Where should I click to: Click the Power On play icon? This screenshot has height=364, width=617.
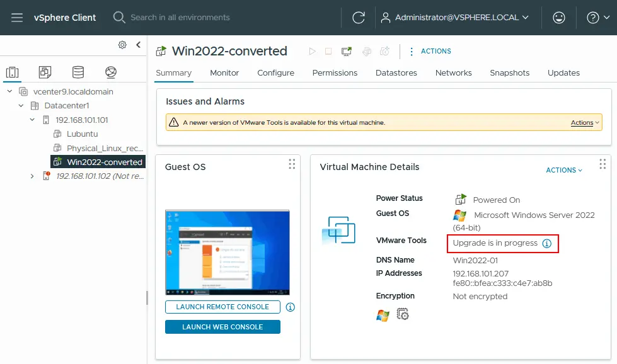point(312,52)
